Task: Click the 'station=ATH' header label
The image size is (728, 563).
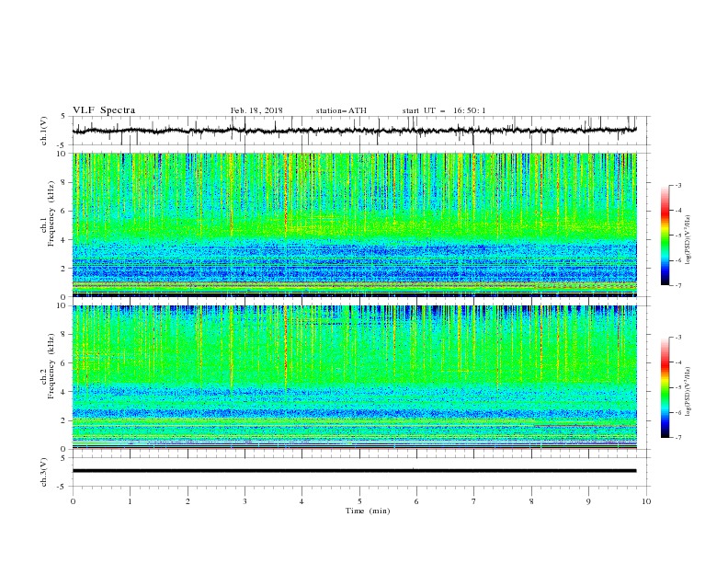Action: [341, 110]
